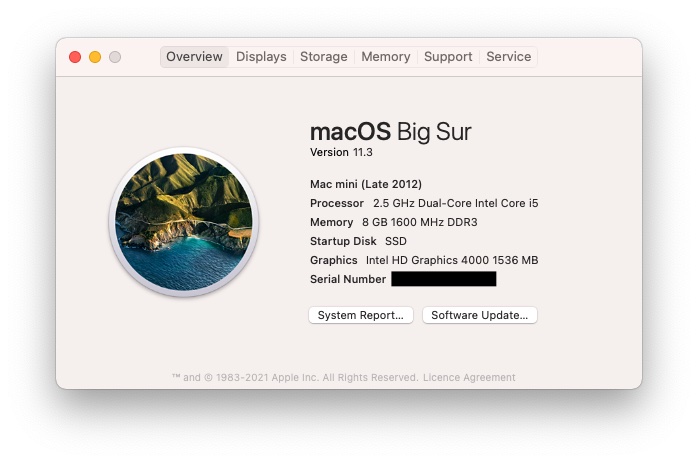Viewport: 698px width, 463px height.
Task: Click the 8 GB 1600 MHz DDR3 value
Action: coord(420,222)
